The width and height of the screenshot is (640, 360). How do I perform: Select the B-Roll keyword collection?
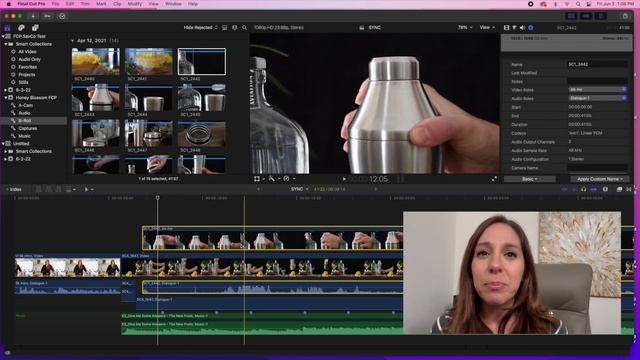coord(33,121)
